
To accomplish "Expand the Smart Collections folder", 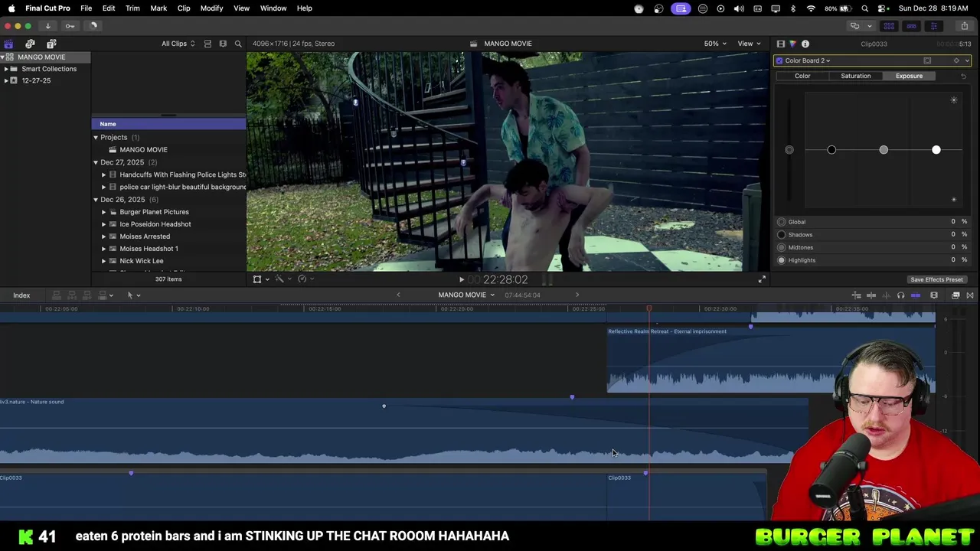I will coord(6,69).
